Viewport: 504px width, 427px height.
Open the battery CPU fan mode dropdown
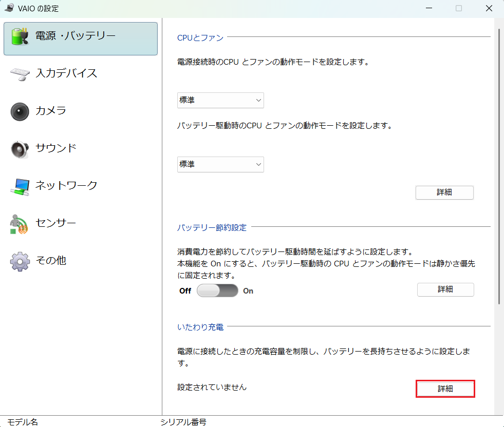[x=220, y=165]
